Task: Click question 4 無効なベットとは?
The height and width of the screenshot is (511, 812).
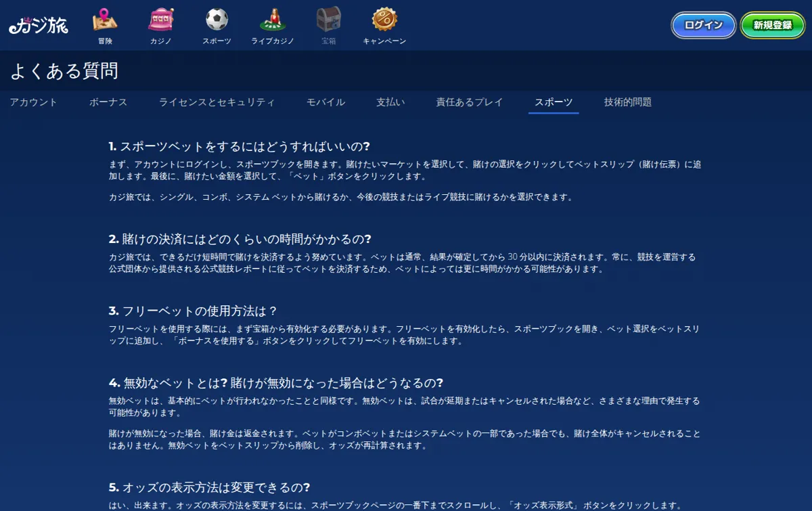Action: click(x=275, y=382)
